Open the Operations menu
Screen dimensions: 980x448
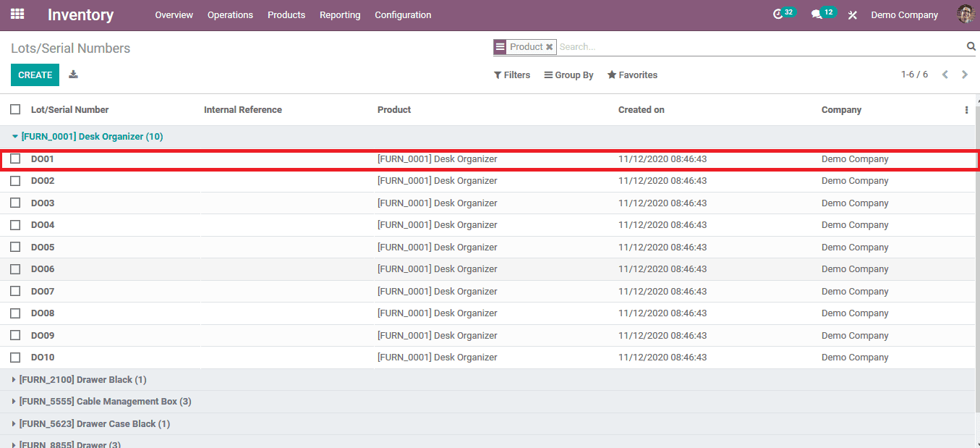[x=230, y=14]
